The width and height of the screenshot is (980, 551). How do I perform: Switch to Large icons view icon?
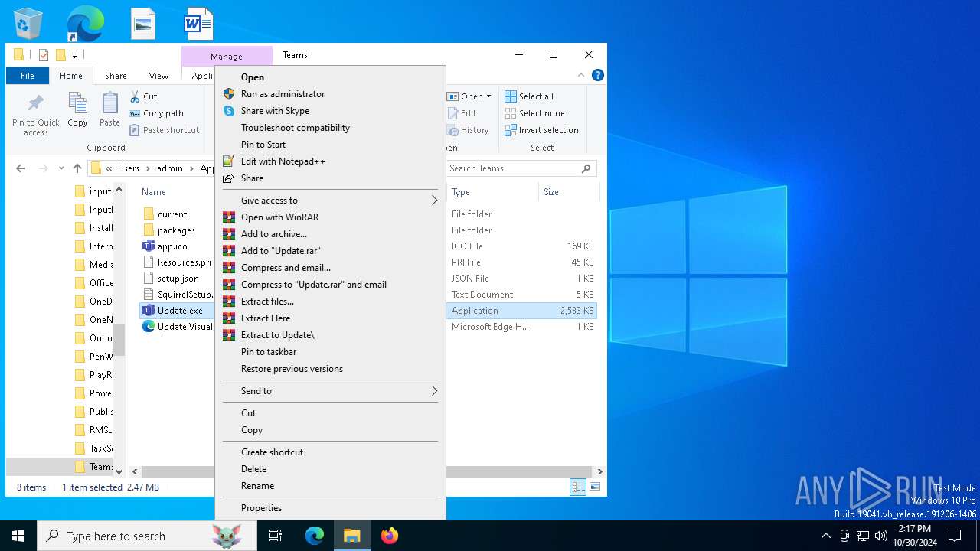595,487
